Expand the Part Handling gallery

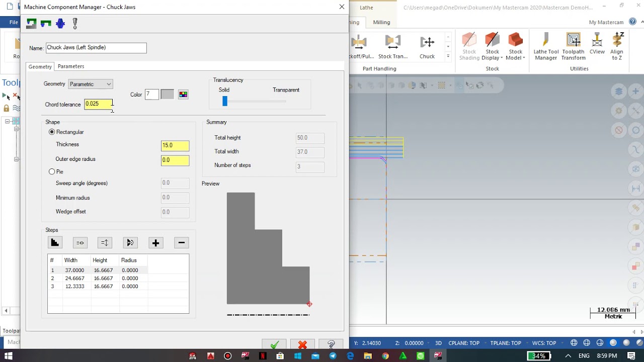[x=448, y=57]
